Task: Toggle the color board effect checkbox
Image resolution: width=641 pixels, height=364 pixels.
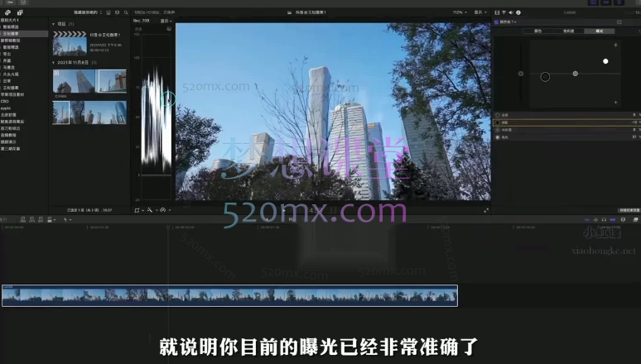Action: (x=498, y=22)
